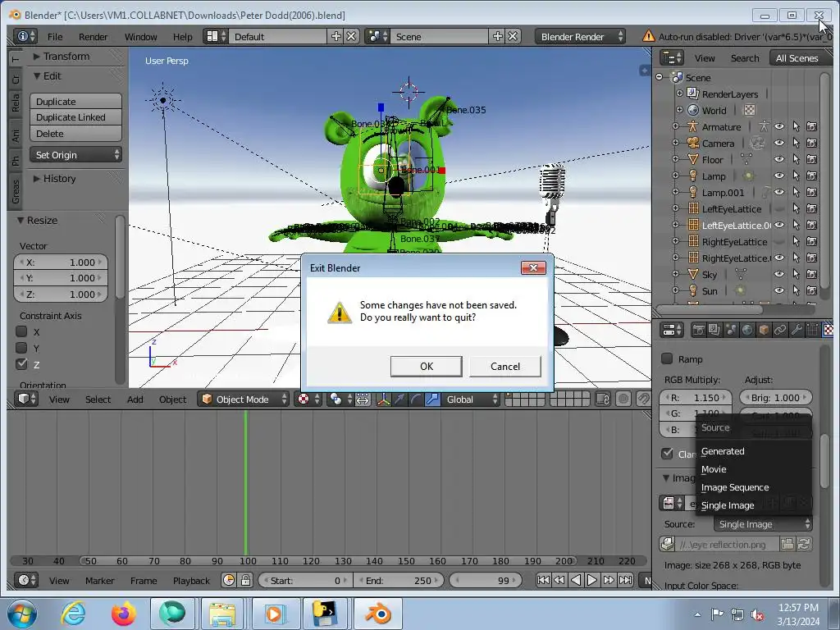
Task: Open the Scene properties tab
Action: coord(731,330)
